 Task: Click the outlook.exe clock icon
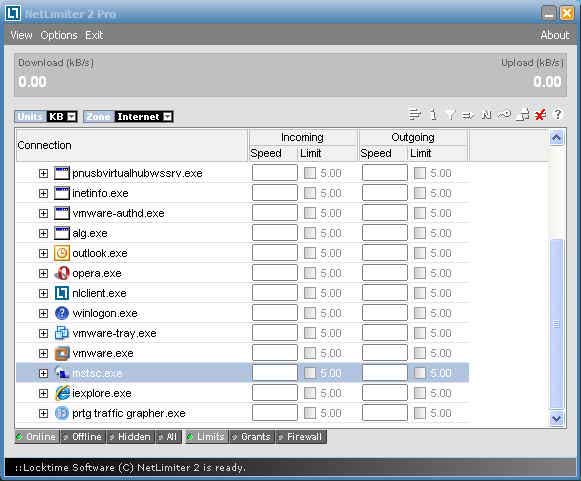coord(62,253)
